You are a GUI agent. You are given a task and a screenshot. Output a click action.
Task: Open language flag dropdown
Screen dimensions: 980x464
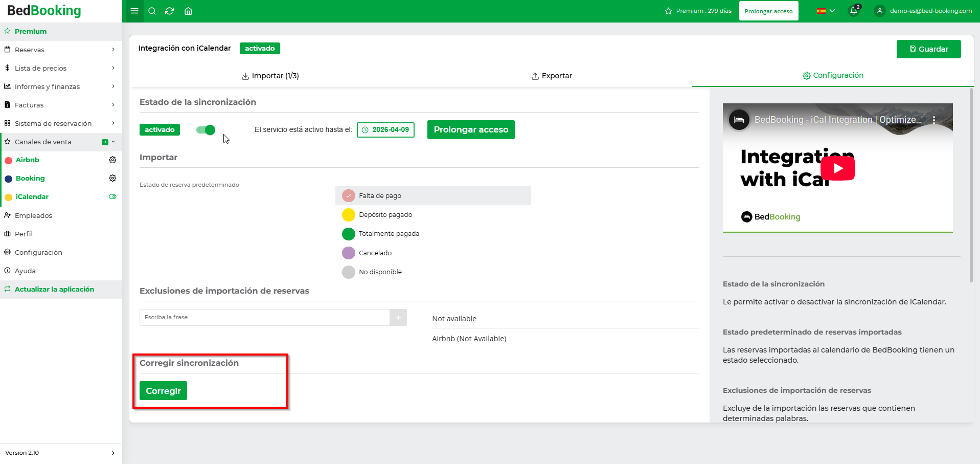coord(826,11)
